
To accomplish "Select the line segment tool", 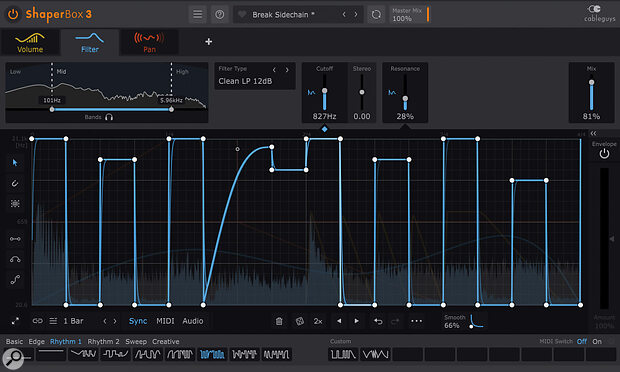I will (x=15, y=239).
